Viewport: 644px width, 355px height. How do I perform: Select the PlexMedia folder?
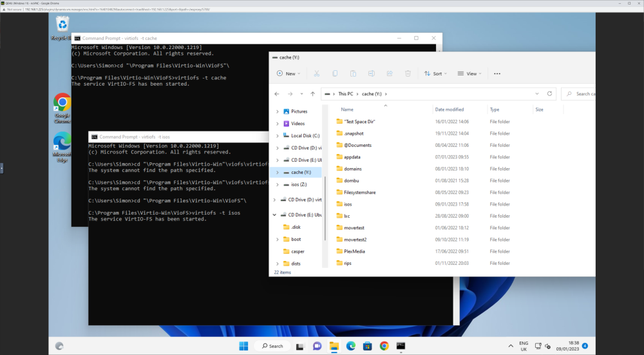tap(354, 251)
